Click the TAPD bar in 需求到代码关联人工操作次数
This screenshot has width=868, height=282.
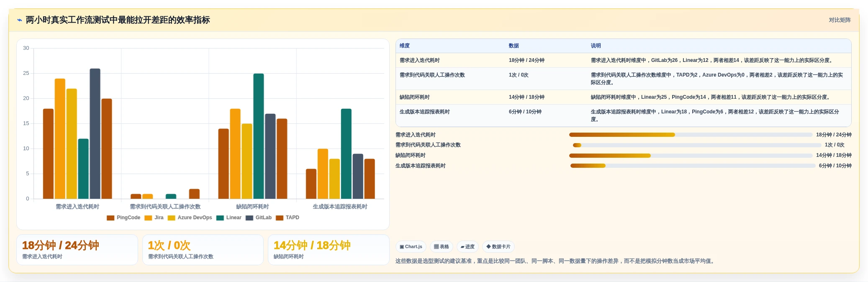194,194
